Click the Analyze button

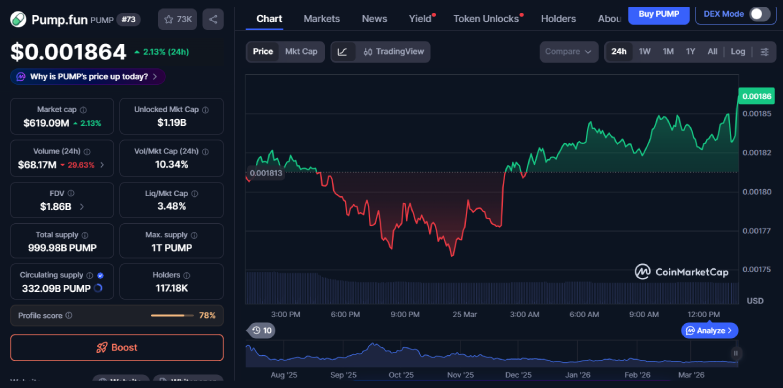tap(710, 331)
